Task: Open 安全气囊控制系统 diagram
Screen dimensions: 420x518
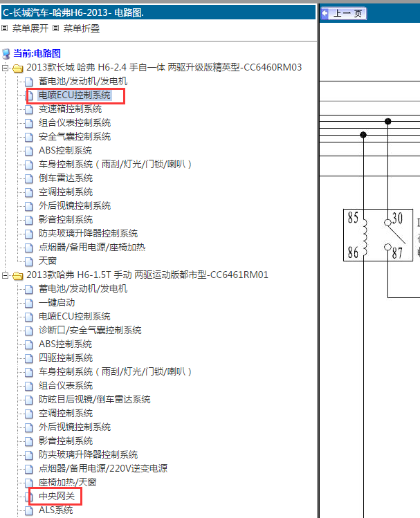Action: tap(75, 137)
